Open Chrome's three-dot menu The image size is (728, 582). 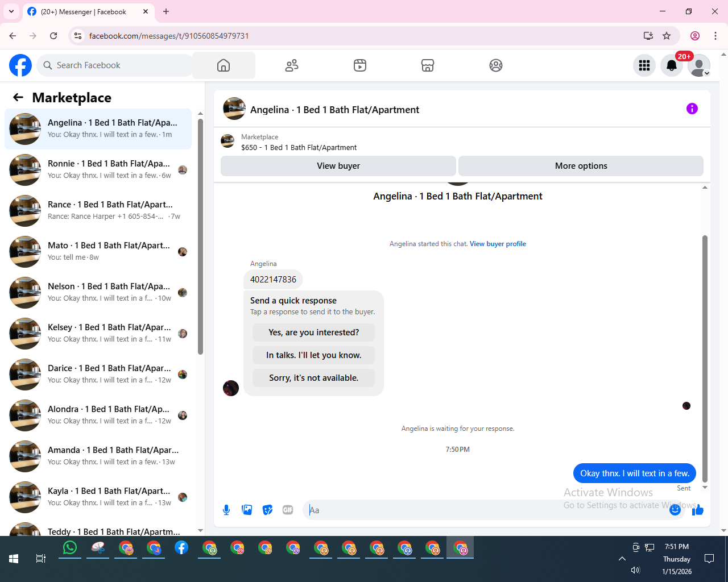pyautogui.click(x=715, y=36)
